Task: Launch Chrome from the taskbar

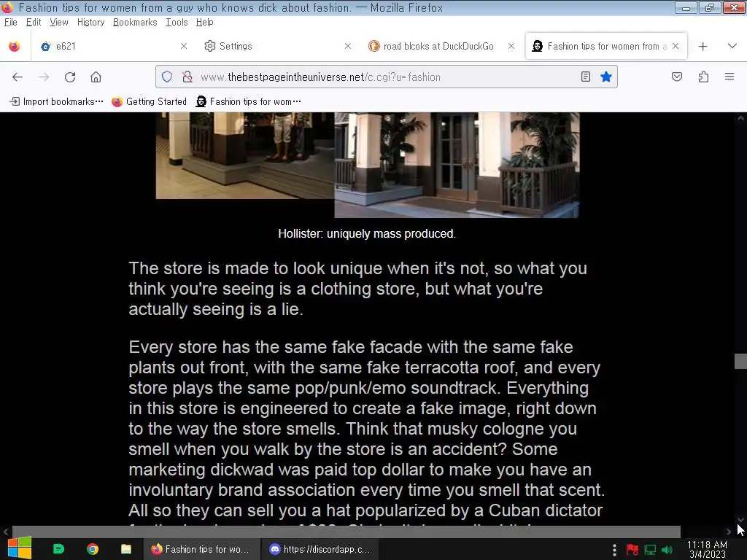Action: 93,549
